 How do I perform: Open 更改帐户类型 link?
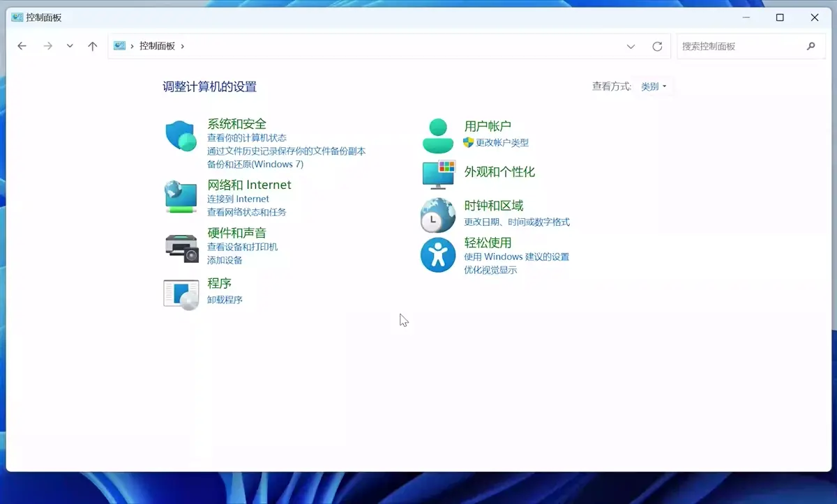pyautogui.click(x=502, y=142)
